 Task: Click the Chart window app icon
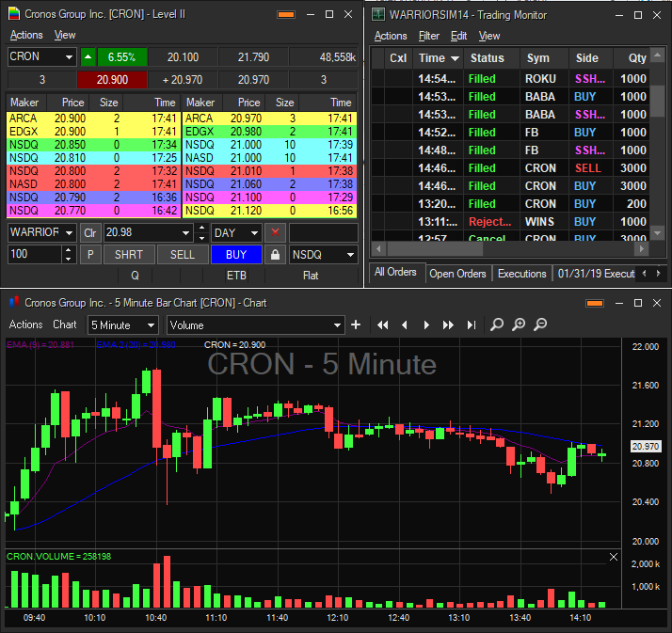[x=14, y=302]
